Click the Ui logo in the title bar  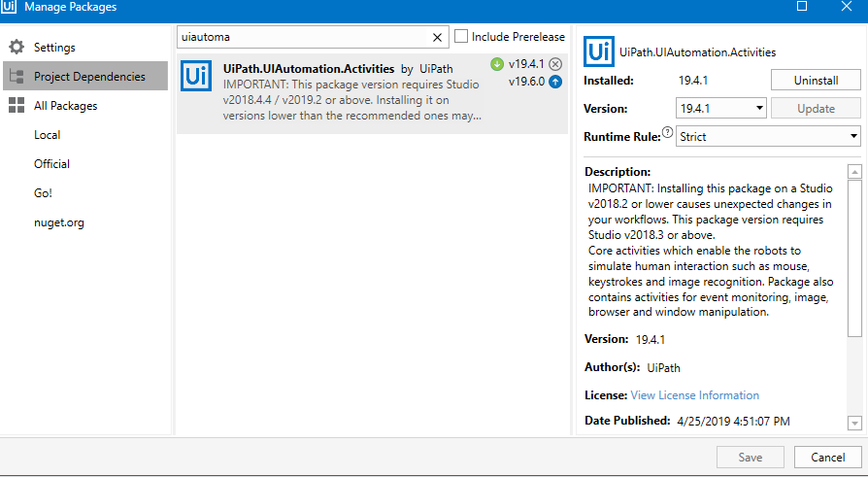pos(9,7)
